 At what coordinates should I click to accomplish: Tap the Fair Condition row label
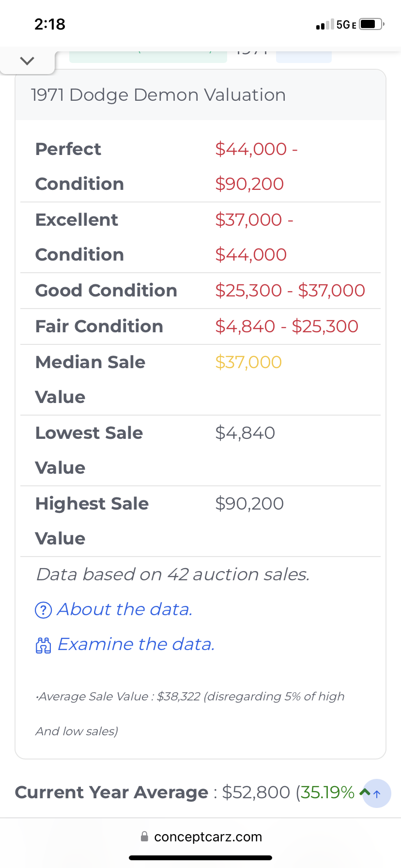[x=99, y=326]
